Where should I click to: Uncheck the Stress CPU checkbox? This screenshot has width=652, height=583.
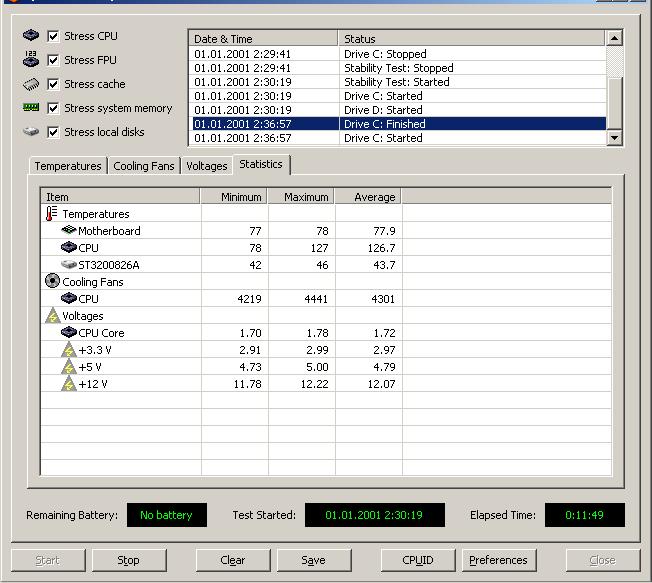[x=53, y=36]
